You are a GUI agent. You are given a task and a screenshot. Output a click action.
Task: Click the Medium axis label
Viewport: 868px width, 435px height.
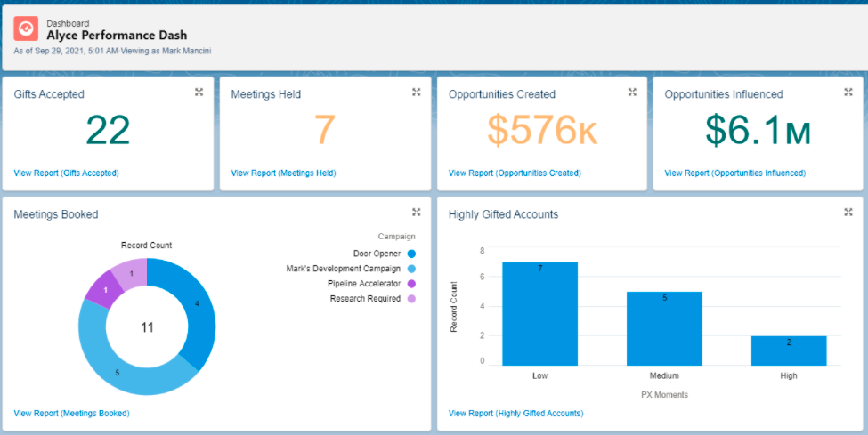pos(664,375)
